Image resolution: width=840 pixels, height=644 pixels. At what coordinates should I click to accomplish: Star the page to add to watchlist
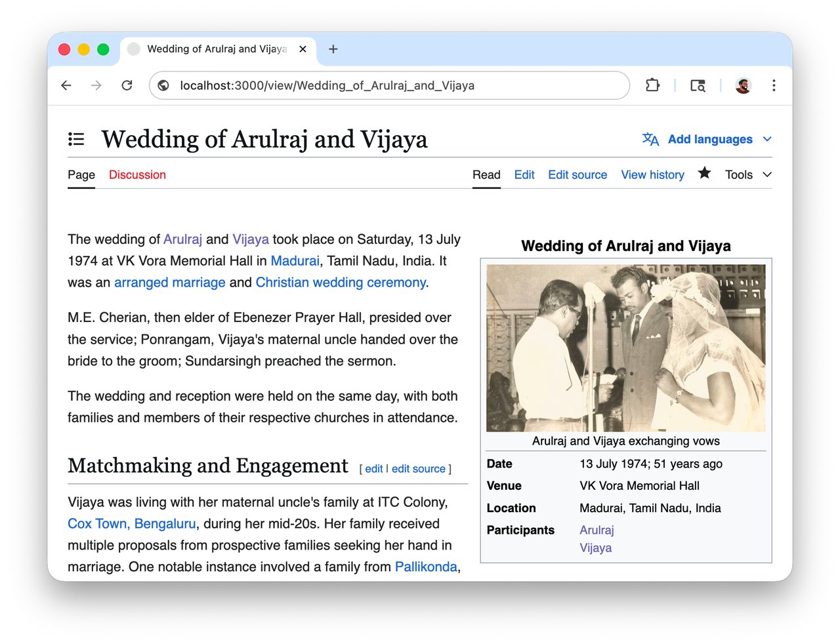coord(704,172)
